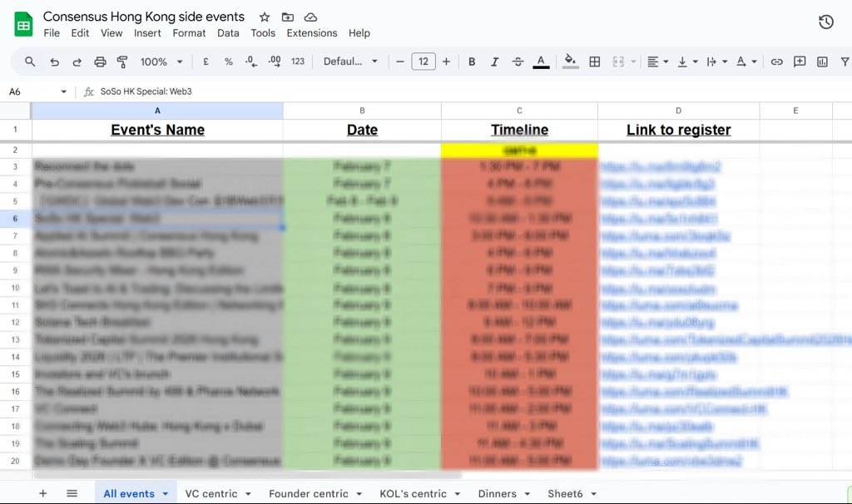
Task: Format cell as percent
Action: coord(229,62)
